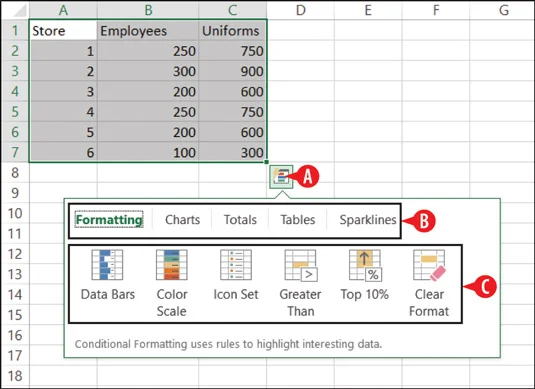
Task: Apply Icon Set formatting
Action: point(236,275)
